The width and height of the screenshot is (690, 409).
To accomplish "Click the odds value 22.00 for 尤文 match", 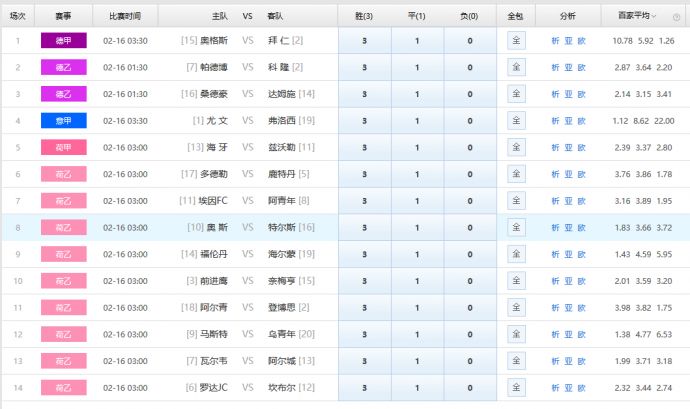I will click(664, 121).
